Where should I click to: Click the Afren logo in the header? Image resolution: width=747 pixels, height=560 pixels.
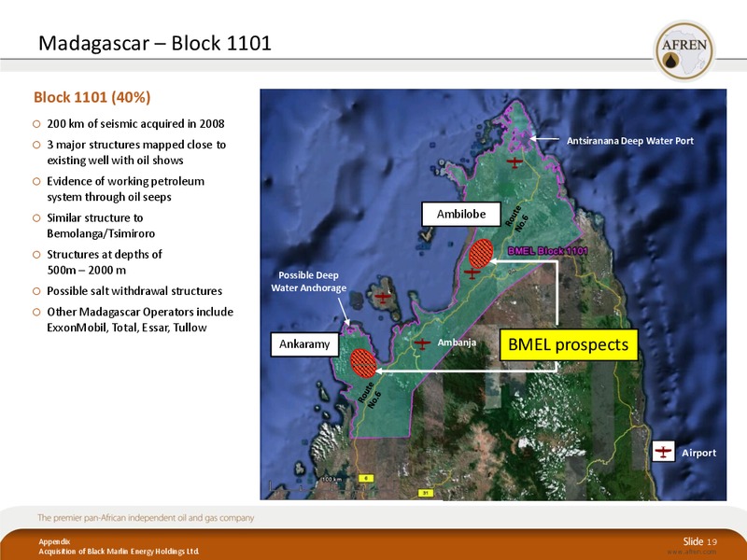point(684,51)
